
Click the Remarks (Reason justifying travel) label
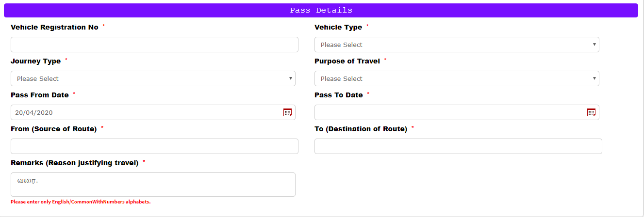click(x=75, y=163)
